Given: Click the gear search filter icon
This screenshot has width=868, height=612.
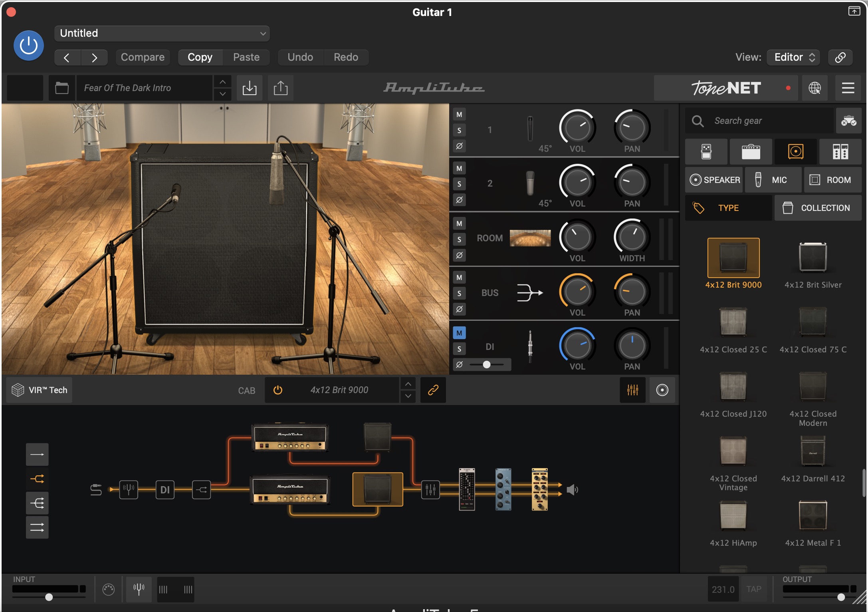Looking at the screenshot, I should 848,121.
